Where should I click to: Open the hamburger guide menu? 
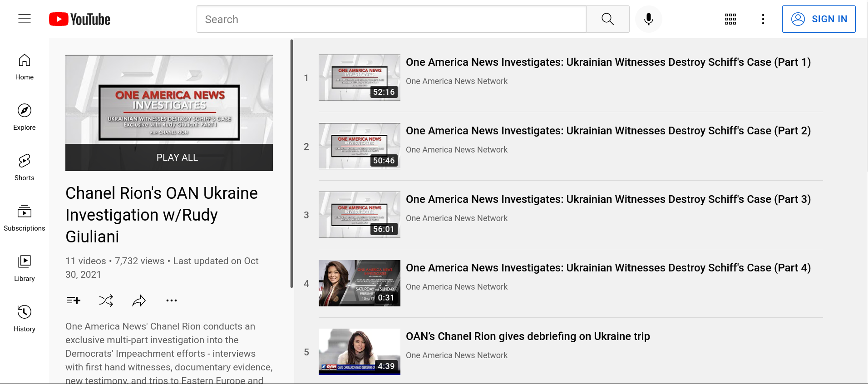coord(25,19)
